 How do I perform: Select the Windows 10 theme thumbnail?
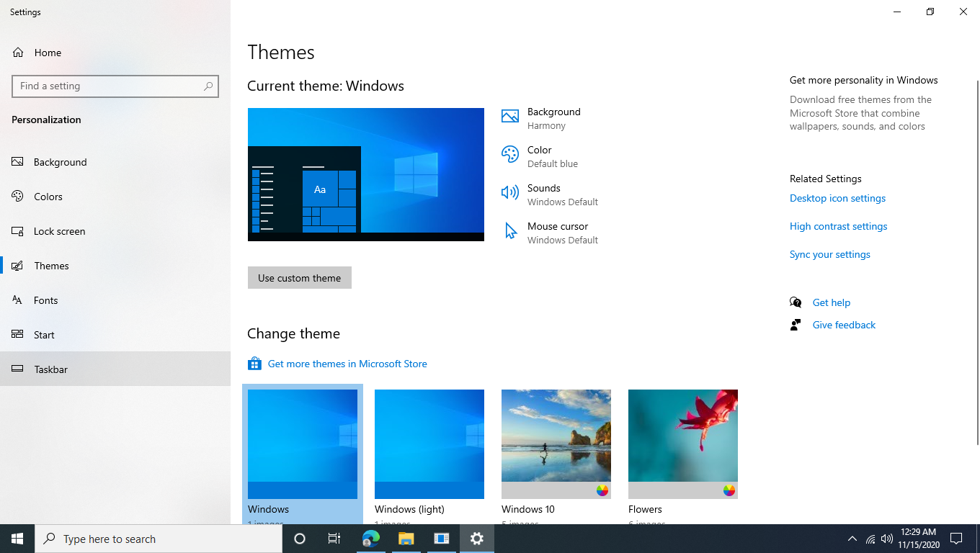(x=556, y=444)
